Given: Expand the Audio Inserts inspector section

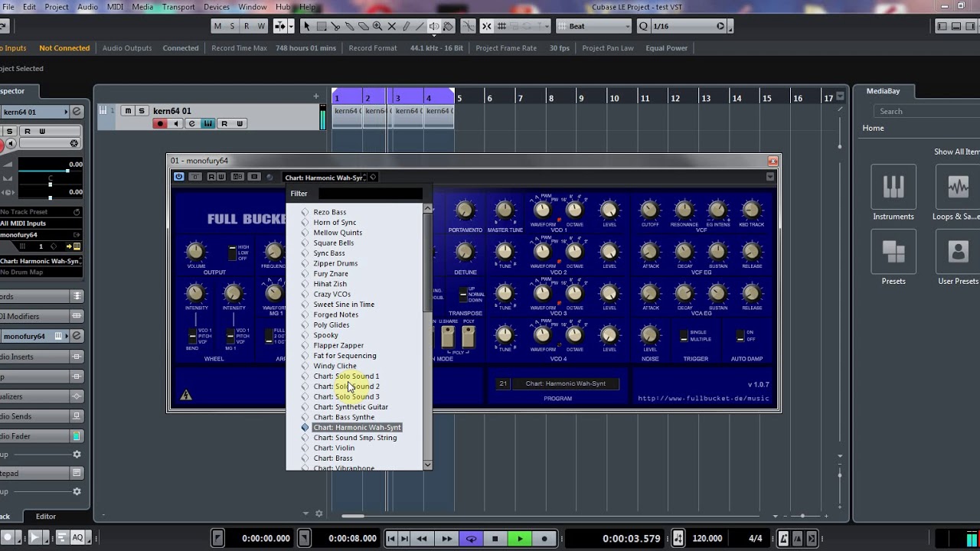Looking at the screenshot, I should (x=41, y=357).
